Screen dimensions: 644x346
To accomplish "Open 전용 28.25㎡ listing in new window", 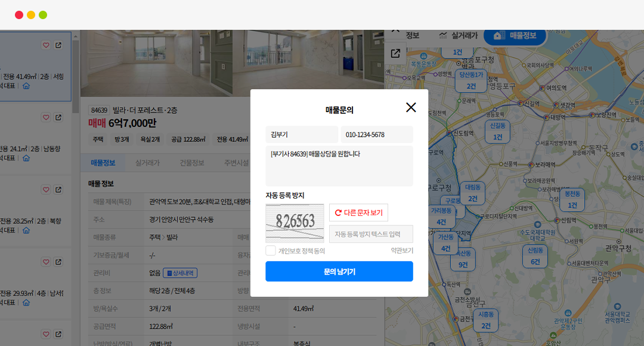I will click(58, 190).
